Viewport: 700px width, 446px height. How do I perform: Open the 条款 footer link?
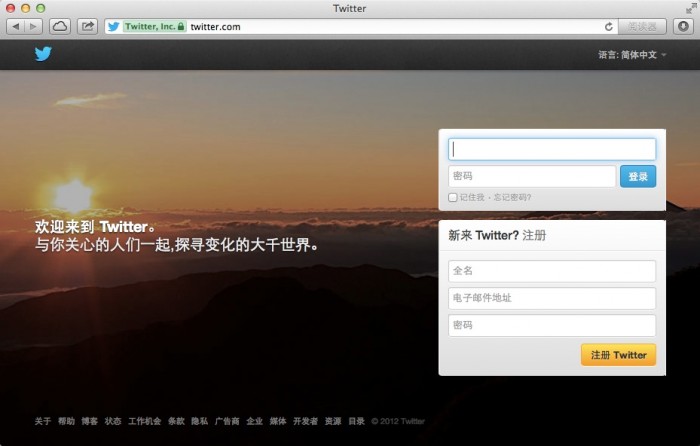pyautogui.click(x=176, y=421)
